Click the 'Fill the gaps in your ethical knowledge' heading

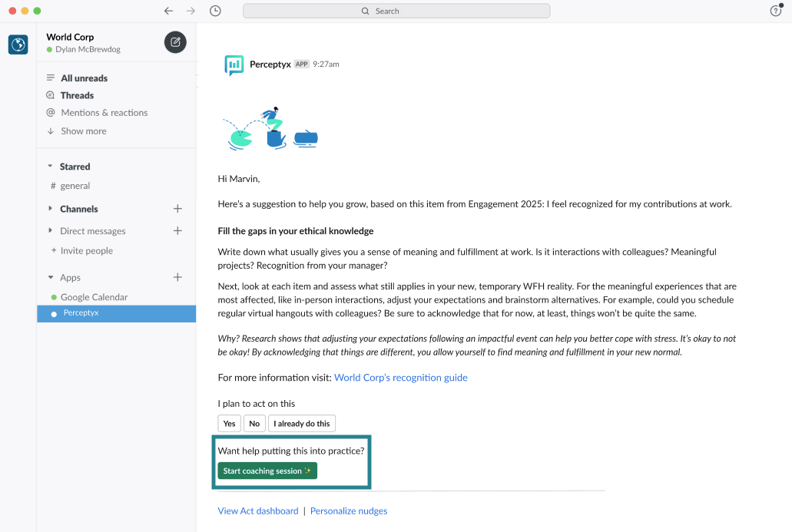(296, 230)
